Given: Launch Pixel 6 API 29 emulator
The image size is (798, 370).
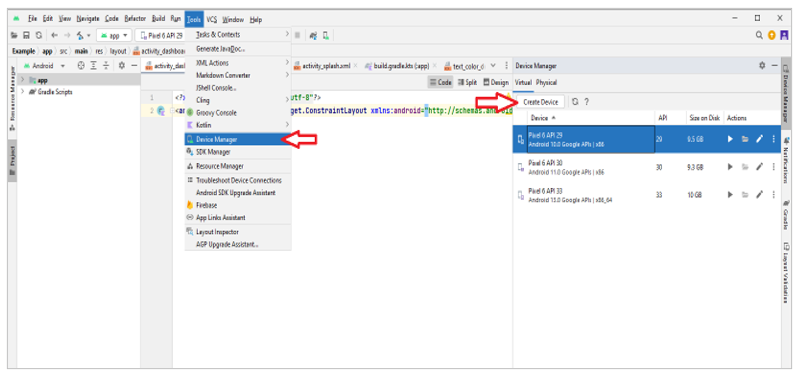Looking at the screenshot, I should click(x=730, y=139).
